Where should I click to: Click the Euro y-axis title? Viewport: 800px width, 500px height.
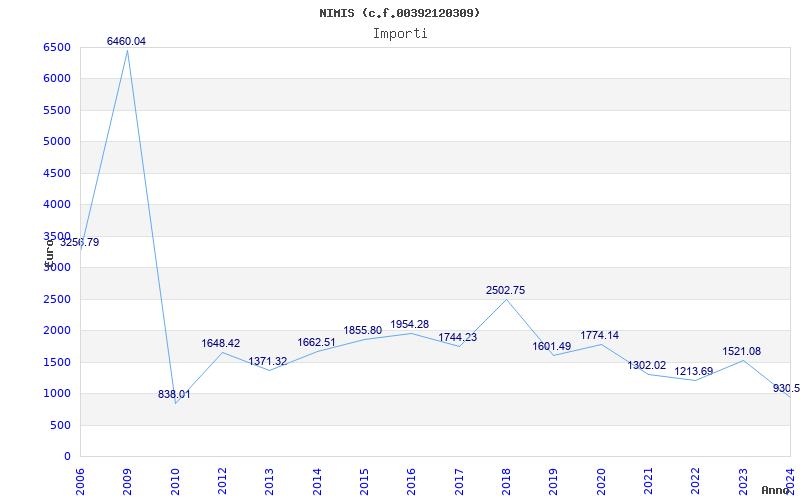[49, 253]
